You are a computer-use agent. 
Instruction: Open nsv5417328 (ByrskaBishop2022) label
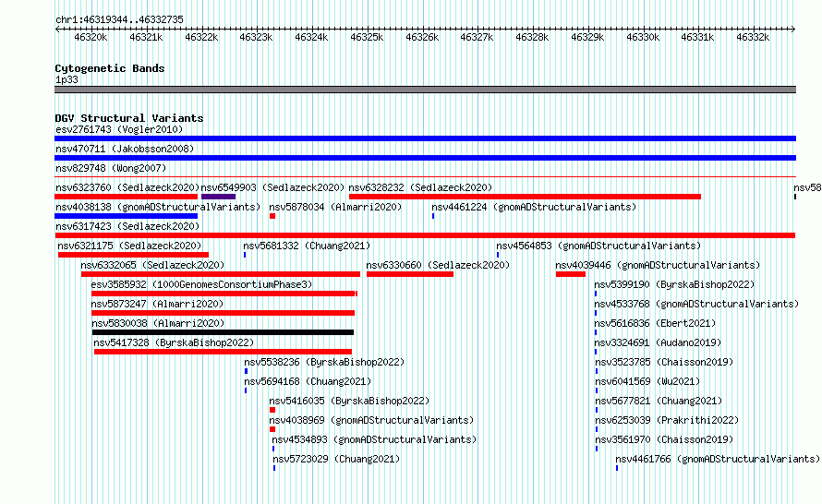click(x=174, y=342)
